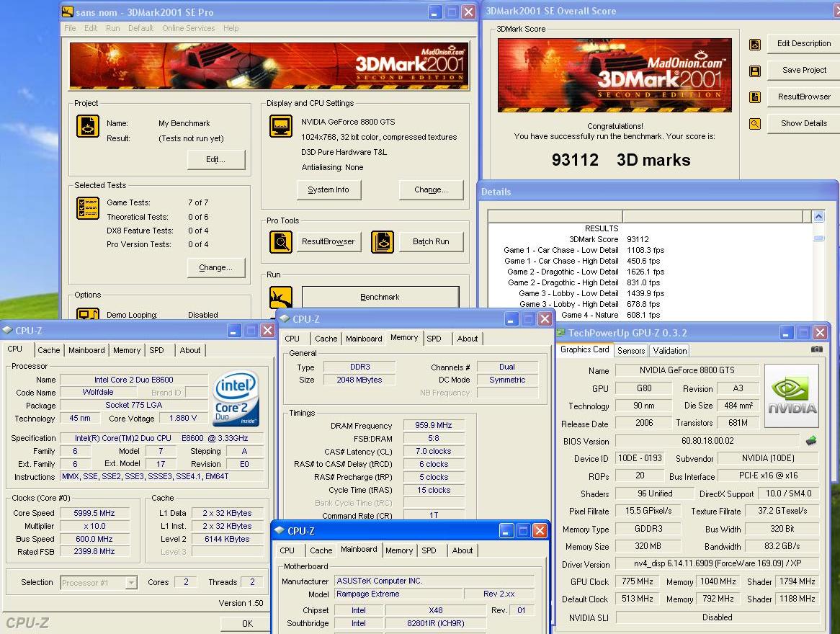Click the Intel Core 2 Duo logo in CPU-Z
The height and width of the screenshot is (634, 840).
click(236, 398)
